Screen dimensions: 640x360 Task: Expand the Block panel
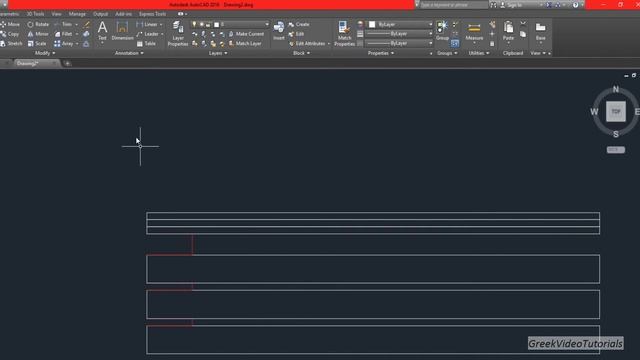301,53
